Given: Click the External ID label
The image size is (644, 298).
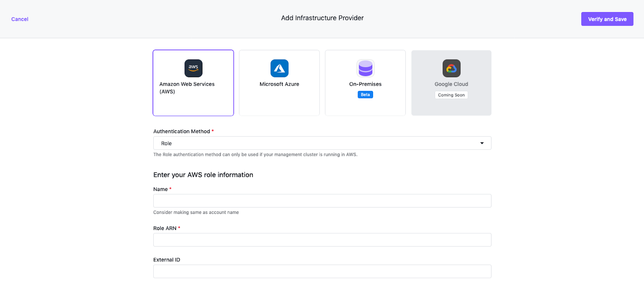Looking at the screenshot, I should point(167,260).
